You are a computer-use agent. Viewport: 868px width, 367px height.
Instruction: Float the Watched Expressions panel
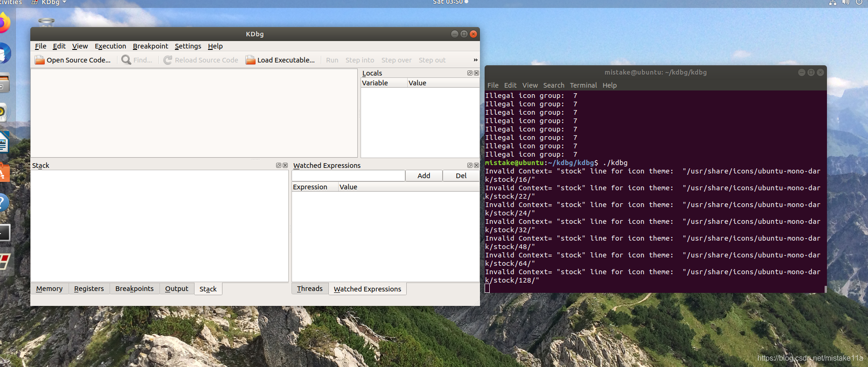pos(470,165)
